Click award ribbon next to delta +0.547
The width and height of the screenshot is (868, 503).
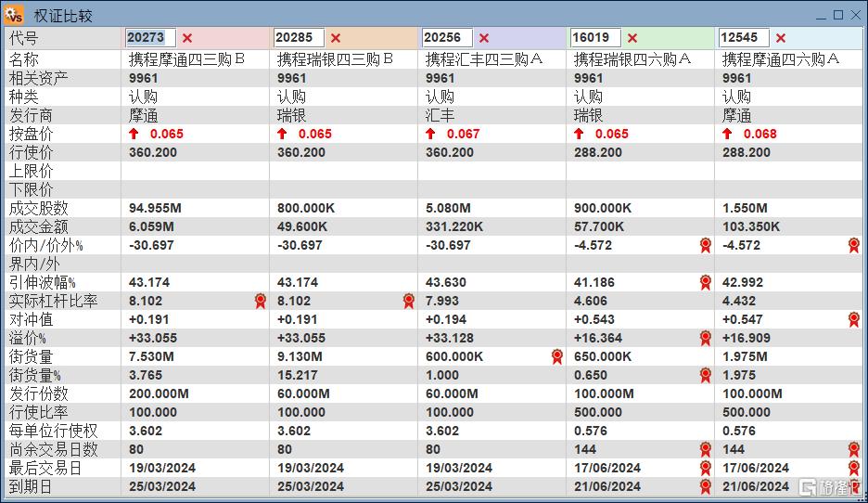[x=853, y=319]
